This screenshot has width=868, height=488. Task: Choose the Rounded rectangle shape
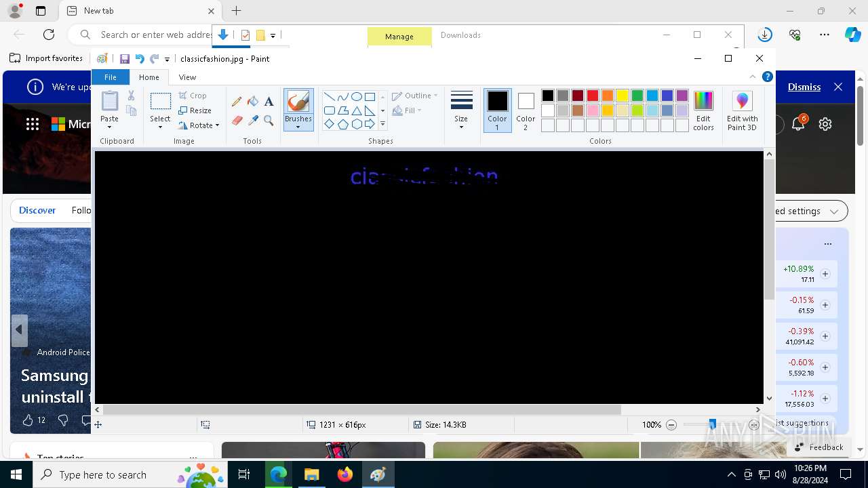click(329, 110)
